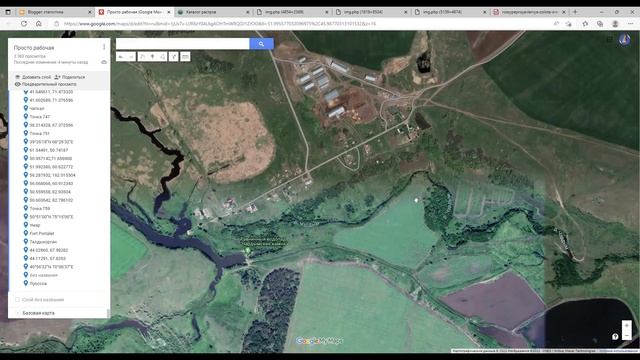The image size is (640, 360).
Task: Reload the page in the browser
Action: click(x=24, y=24)
